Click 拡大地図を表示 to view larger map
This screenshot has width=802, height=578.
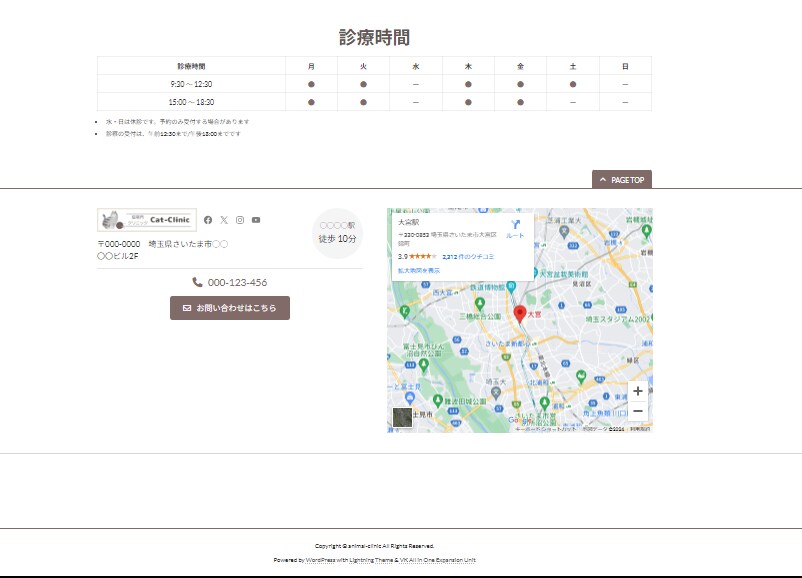(419, 271)
